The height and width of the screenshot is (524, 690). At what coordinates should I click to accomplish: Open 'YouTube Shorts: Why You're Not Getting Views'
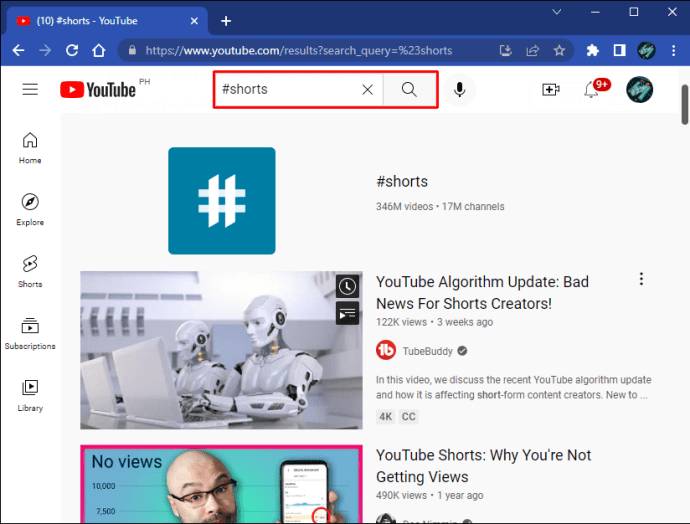click(483, 466)
